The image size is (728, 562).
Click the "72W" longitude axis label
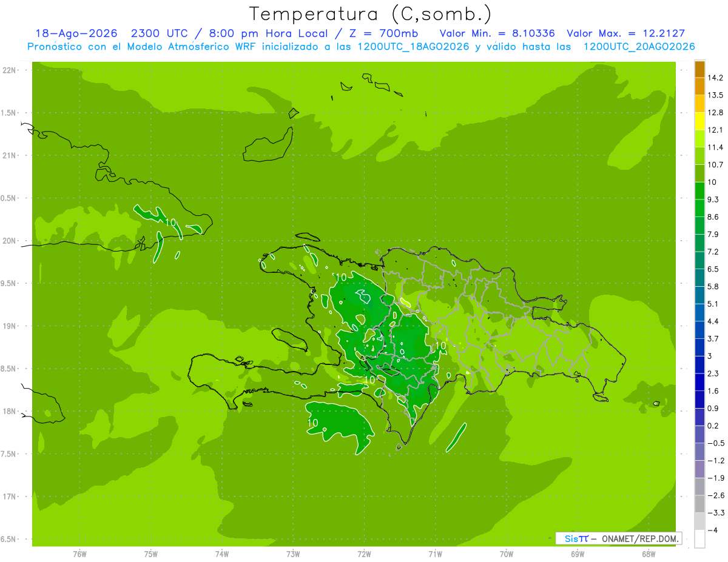(365, 554)
